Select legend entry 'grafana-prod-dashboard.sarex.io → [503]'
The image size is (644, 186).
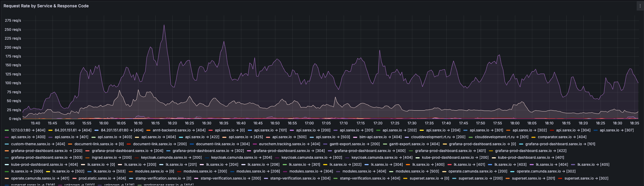pyautogui.click(x=47, y=158)
